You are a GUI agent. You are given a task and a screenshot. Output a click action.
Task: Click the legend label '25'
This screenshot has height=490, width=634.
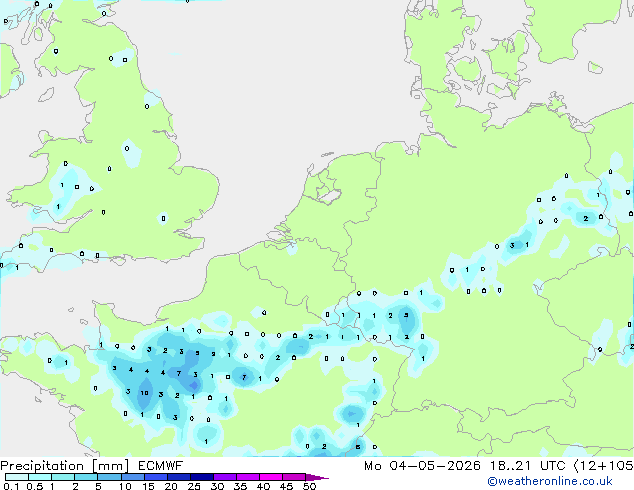coord(194,486)
